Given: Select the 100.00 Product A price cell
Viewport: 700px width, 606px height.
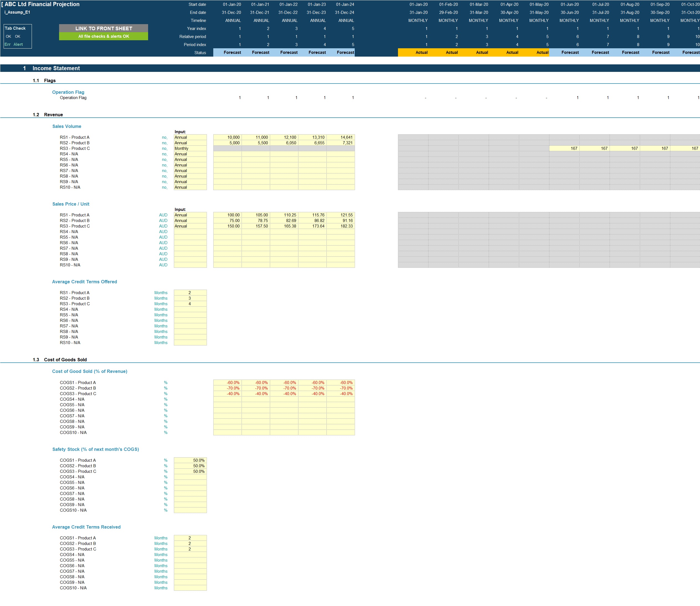Looking at the screenshot, I should 227,215.
